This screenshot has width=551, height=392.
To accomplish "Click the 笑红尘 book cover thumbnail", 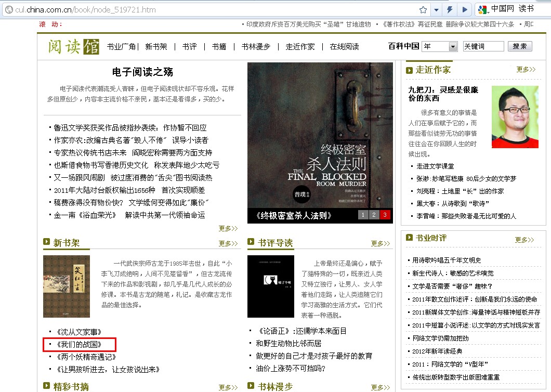I will click(67, 286).
